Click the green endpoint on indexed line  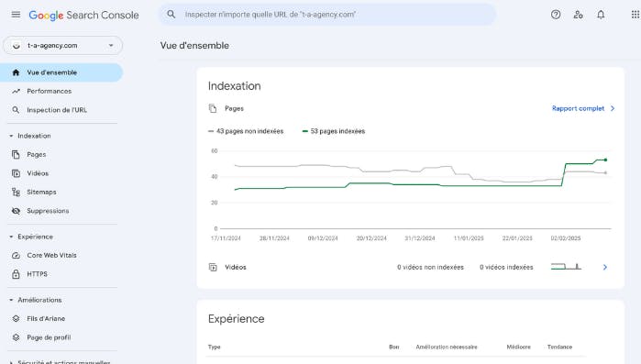pyautogui.click(x=605, y=160)
